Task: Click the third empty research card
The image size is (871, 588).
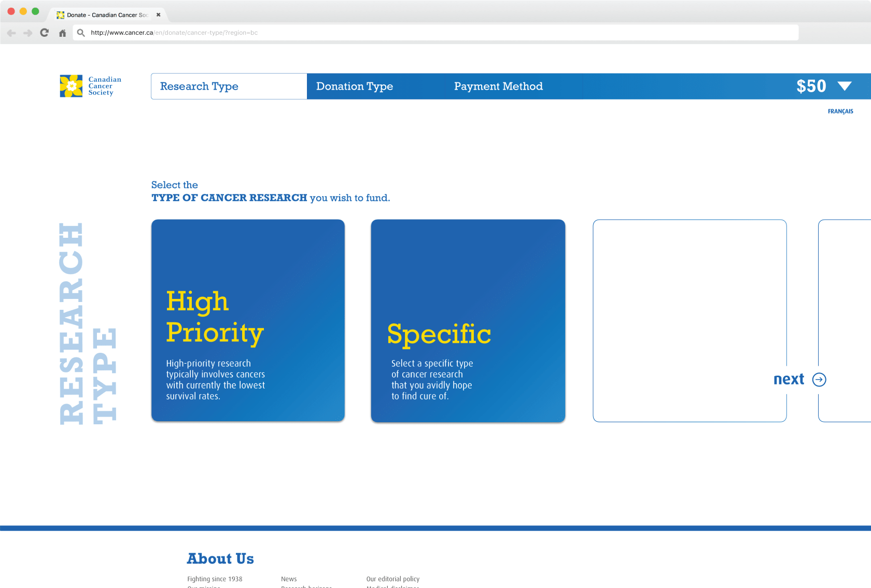Action: click(x=690, y=321)
